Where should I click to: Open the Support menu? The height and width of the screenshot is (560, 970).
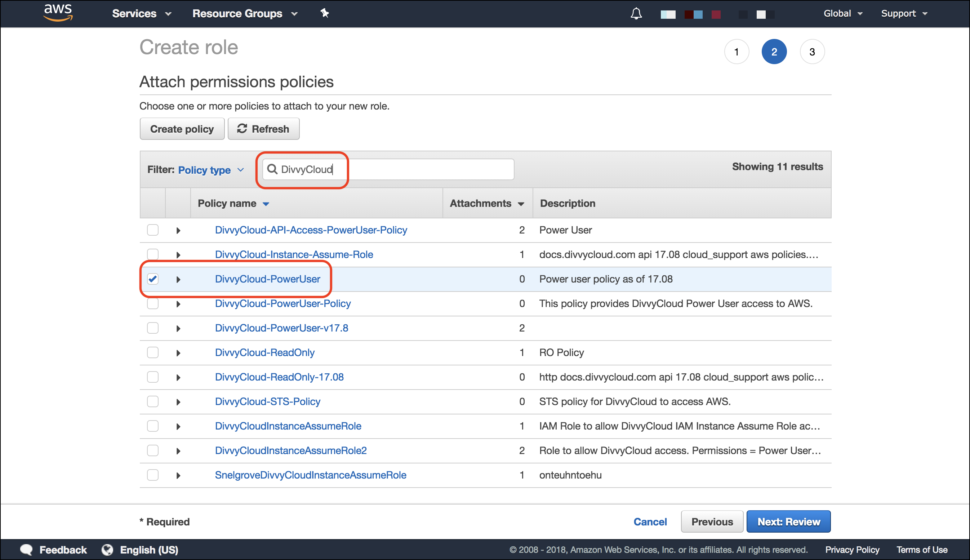coord(904,13)
